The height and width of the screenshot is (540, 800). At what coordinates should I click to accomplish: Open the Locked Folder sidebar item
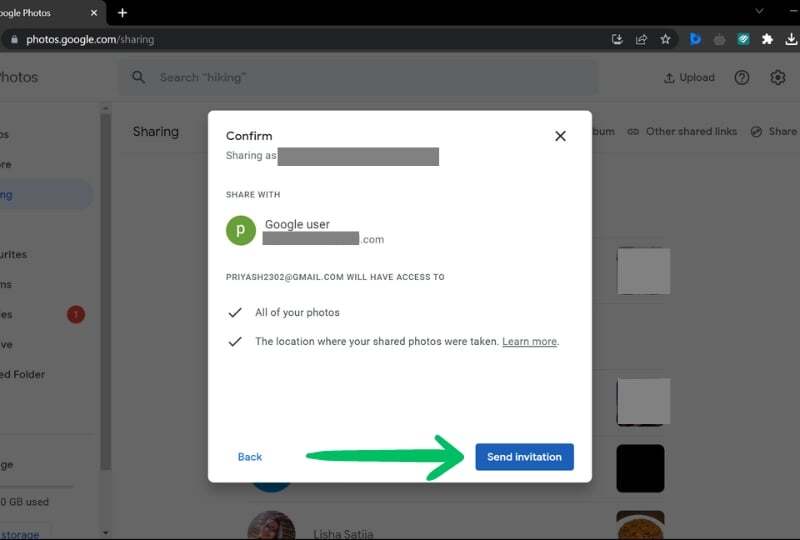coord(22,374)
